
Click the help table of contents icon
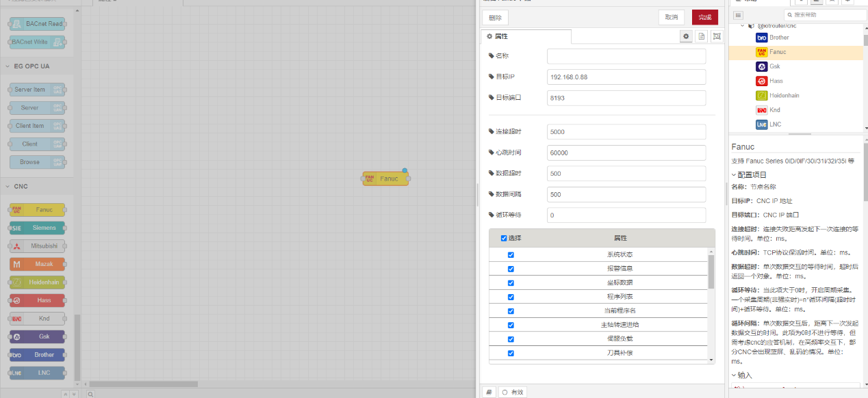(738, 15)
